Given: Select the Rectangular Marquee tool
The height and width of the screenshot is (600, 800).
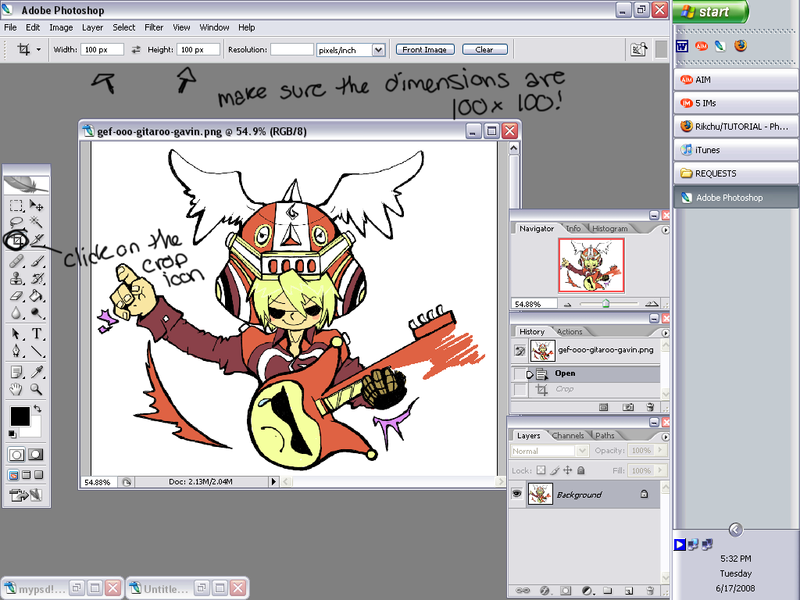Looking at the screenshot, I should point(16,206).
